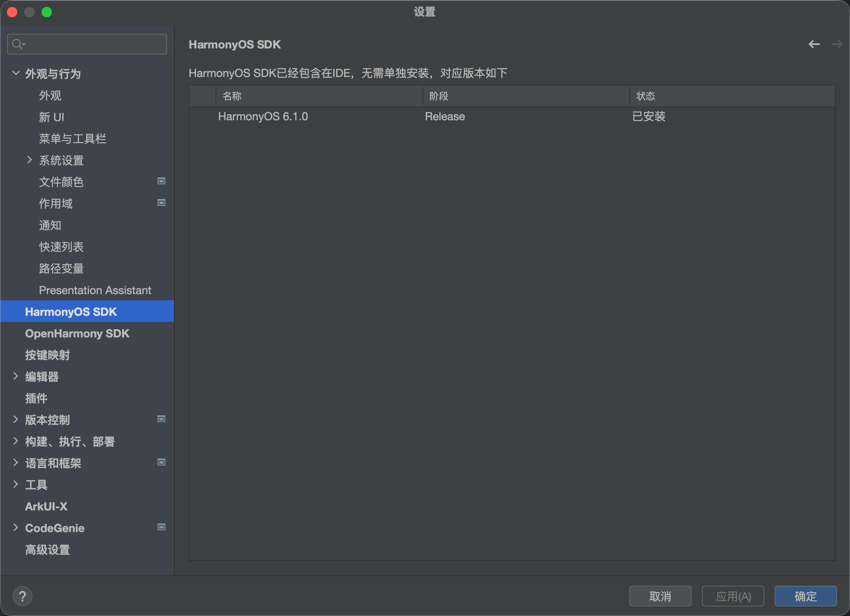
Task: Click the 取消 button
Action: (660, 596)
